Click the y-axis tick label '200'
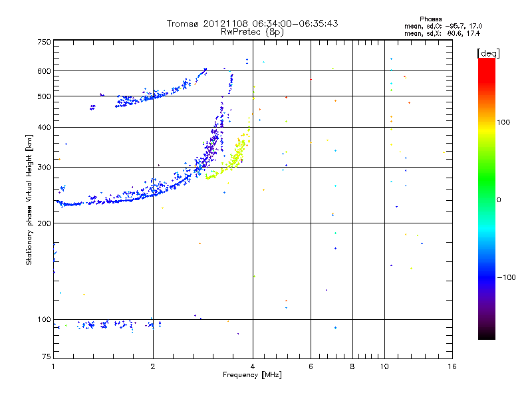 pos(44,223)
